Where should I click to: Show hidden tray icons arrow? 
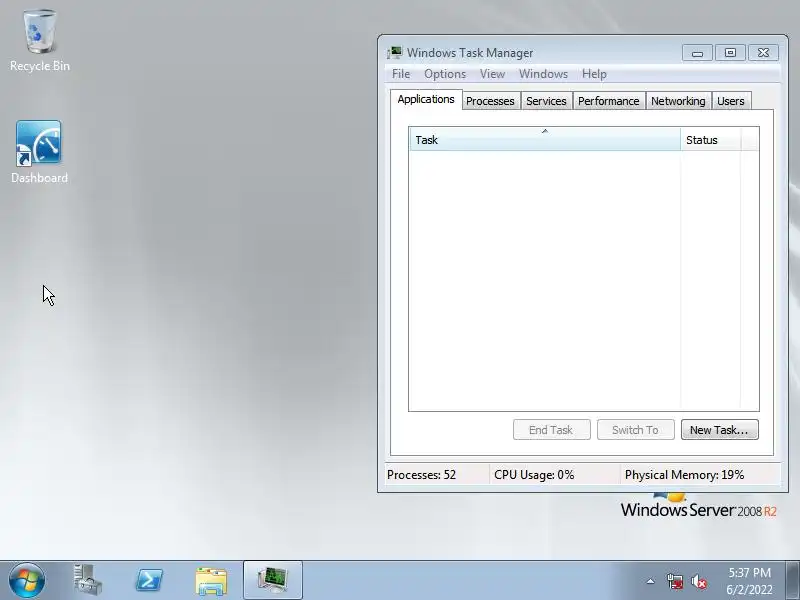[x=651, y=581]
